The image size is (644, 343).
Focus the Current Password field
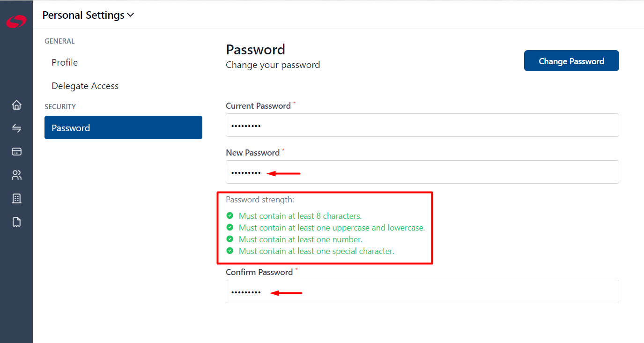[x=422, y=125]
